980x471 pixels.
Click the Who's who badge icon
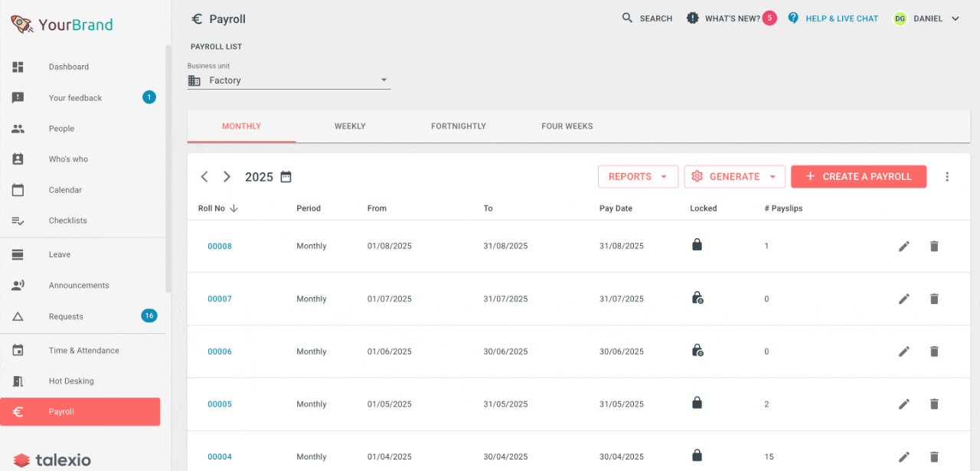(x=18, y=159)
